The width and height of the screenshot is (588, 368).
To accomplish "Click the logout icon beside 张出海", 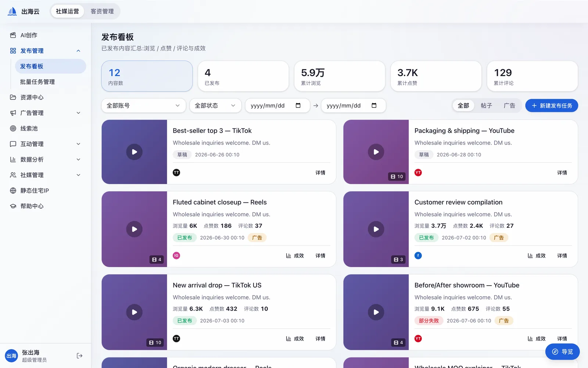I will tap(79, 356).
